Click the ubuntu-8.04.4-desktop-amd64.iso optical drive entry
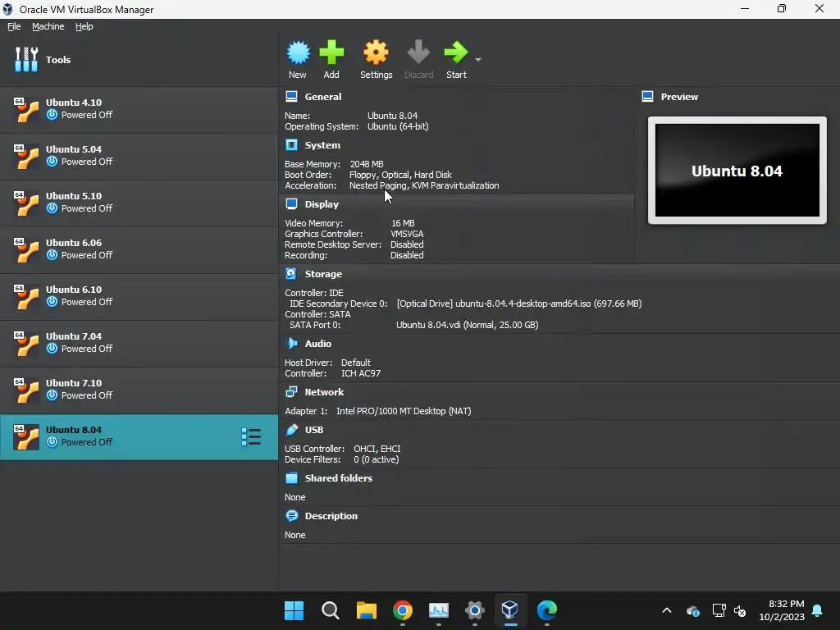 tap(519, 304)
